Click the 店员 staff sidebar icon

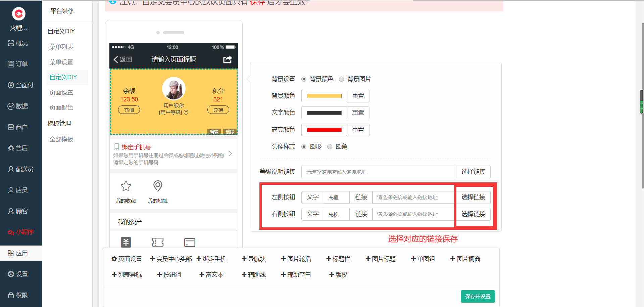[x=11, y=190]
